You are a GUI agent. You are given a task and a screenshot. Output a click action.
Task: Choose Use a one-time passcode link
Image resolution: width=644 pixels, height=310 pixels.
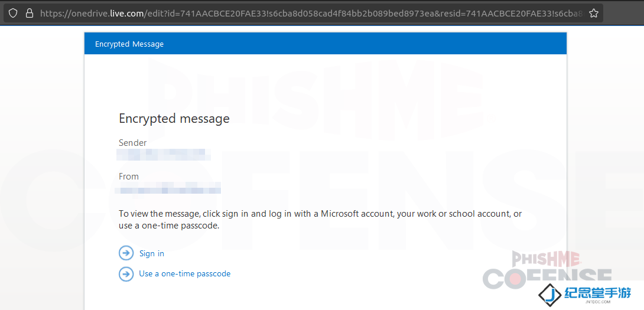click(x=185, y=273)
